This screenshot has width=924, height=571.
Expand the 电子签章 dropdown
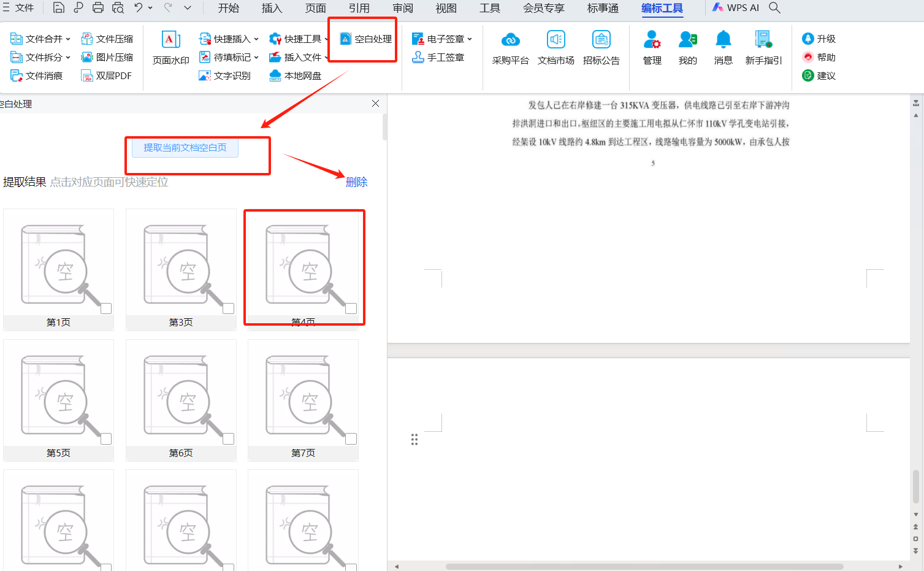tap(470, 39)
